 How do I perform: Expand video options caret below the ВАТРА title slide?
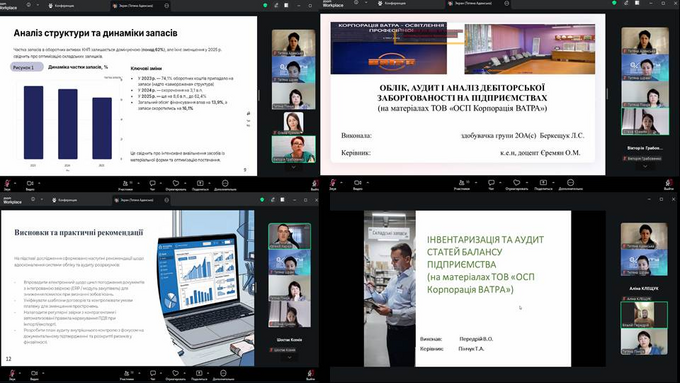point(367,183)
